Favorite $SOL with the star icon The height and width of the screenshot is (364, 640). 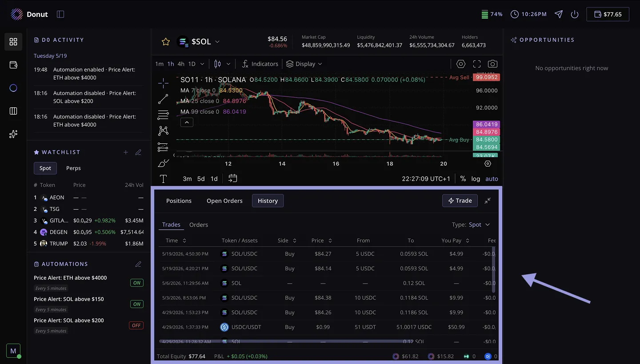point(166,42)
